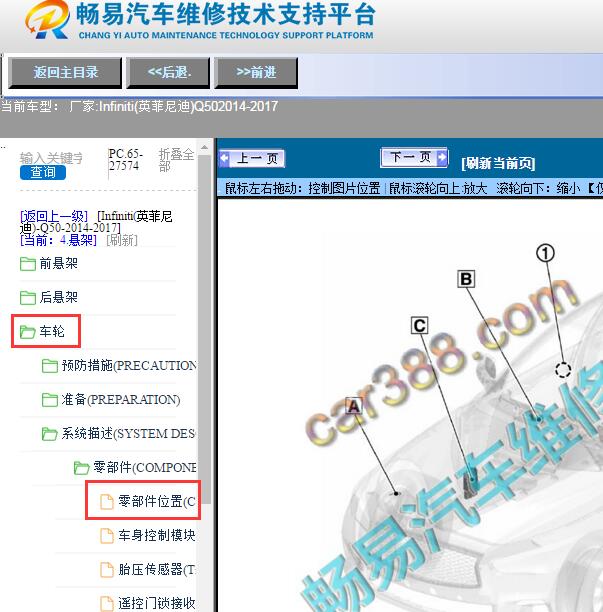The width and height of the screenshot is (603, 612).
Task: Open the 准备(PREPARATION) folder
Action: click(121, 400)
